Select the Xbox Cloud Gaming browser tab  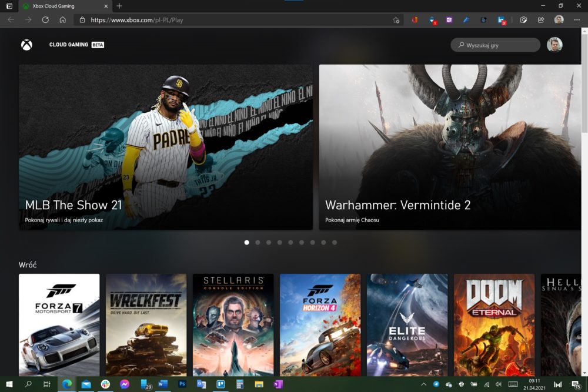click(65, 6)
